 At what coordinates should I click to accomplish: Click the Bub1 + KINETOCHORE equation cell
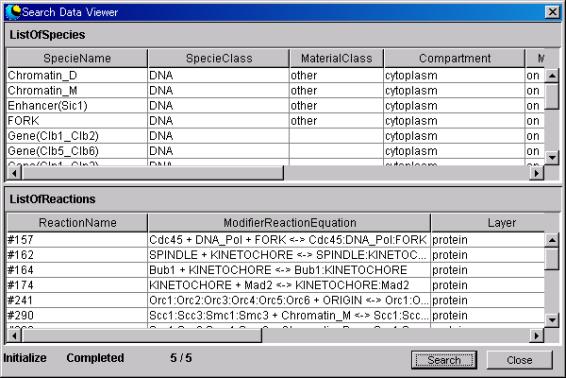coord(289,270)
